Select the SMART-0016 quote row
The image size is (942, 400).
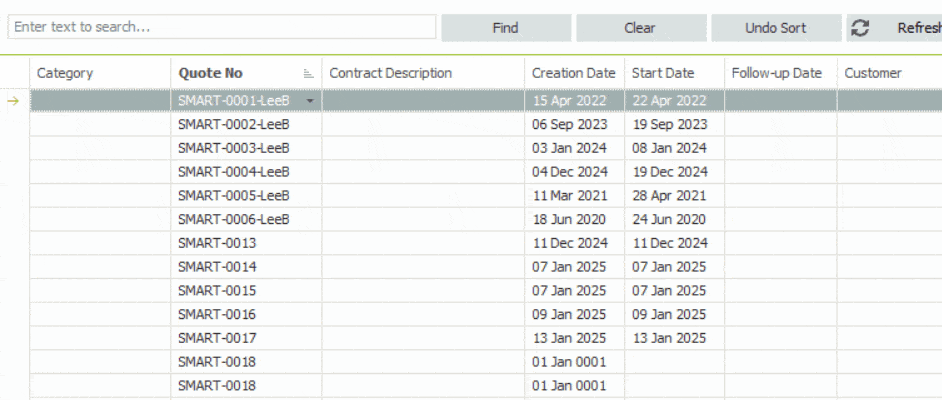(217, 314)
